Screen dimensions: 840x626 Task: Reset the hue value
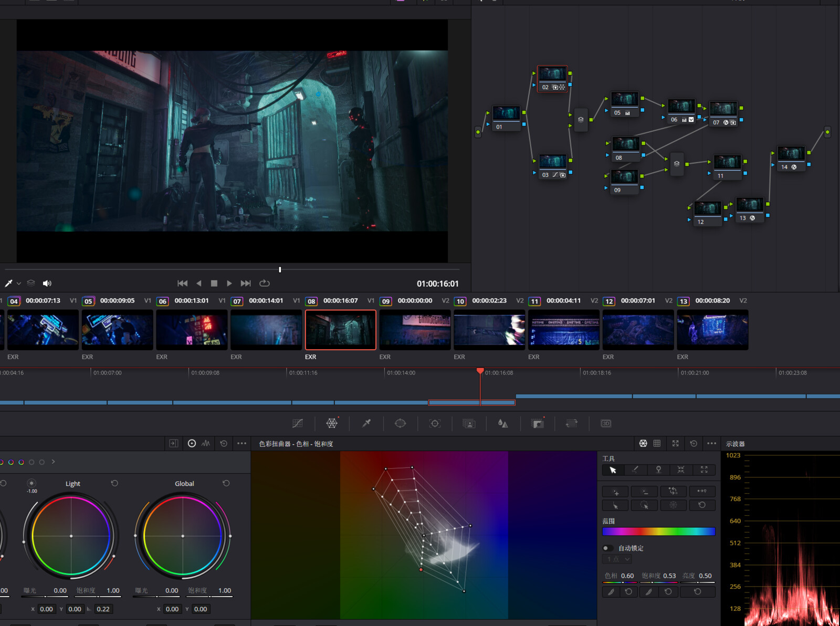[x=628, y=592]
